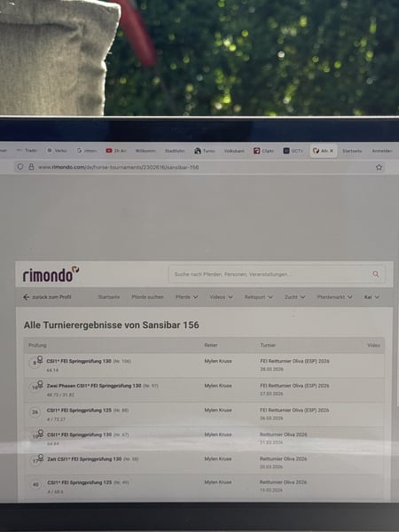
Task: Open Pferde suchen page
Action: [x=147, y=297]
